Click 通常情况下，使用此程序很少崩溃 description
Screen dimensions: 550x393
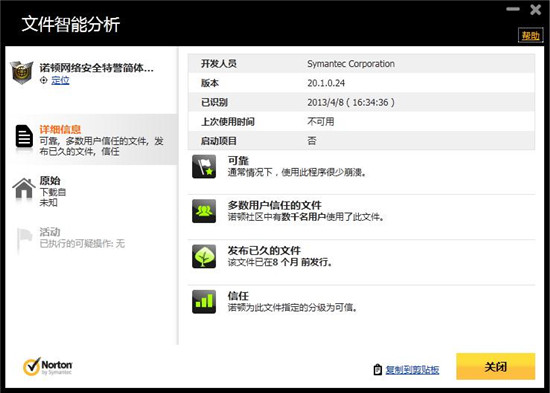pyautogui.click(x=297, y=172)
